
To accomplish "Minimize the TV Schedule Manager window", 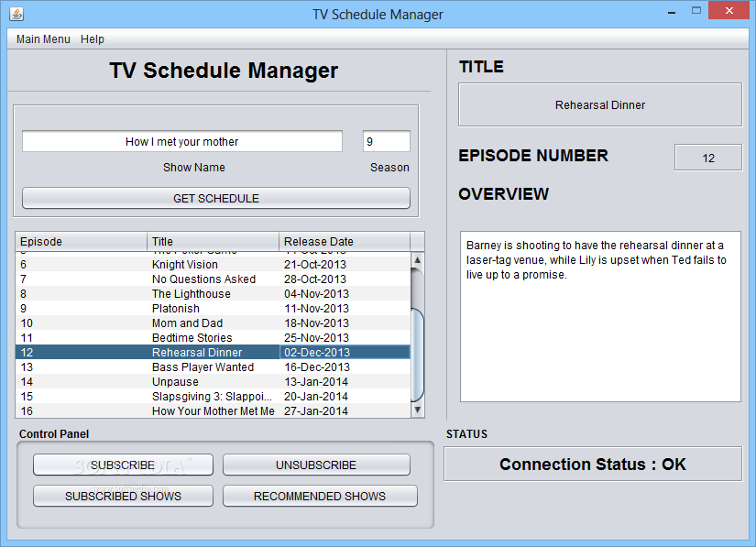I will tap(672, 12).
